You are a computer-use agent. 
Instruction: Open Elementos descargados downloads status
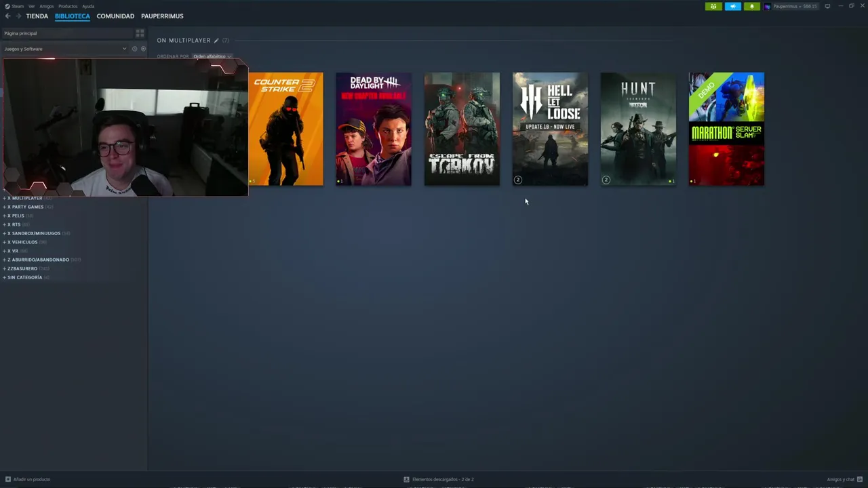coord(443,479)
